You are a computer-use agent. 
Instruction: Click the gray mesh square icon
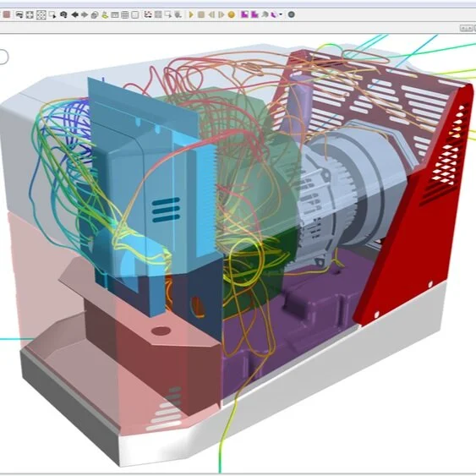click(x=158, y=14)
